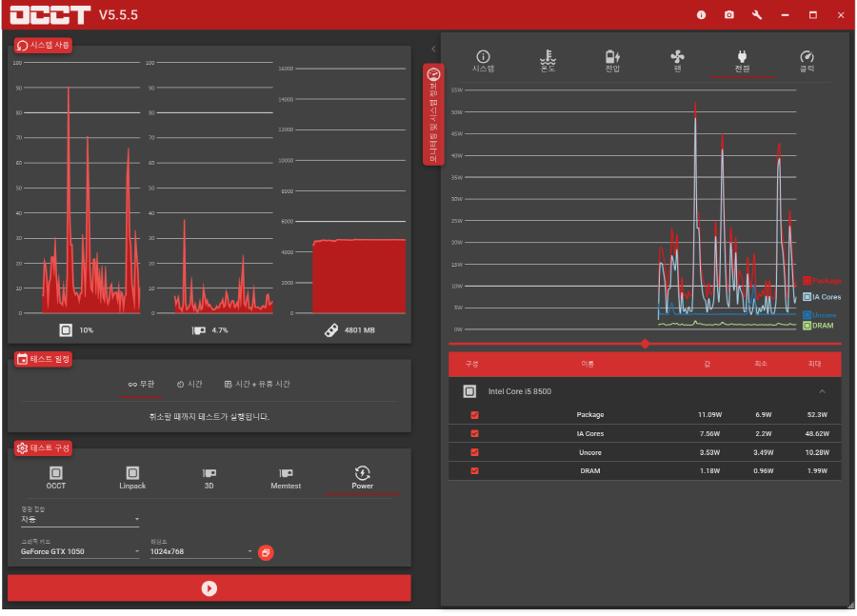
Task: Click the Uncore minimum 3.49W
Action: [764, 452]
